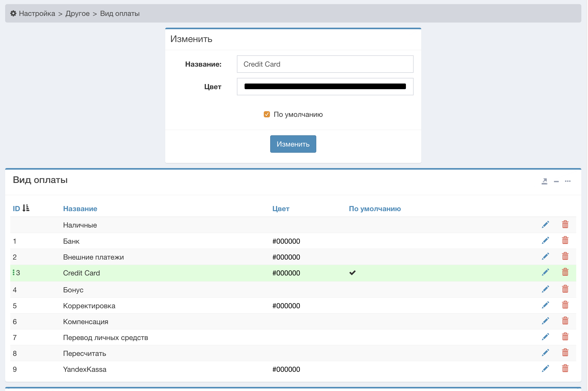Open the three-dots panel options menu
The width and height of the screenshot is (588, 391).
[568, 181]
